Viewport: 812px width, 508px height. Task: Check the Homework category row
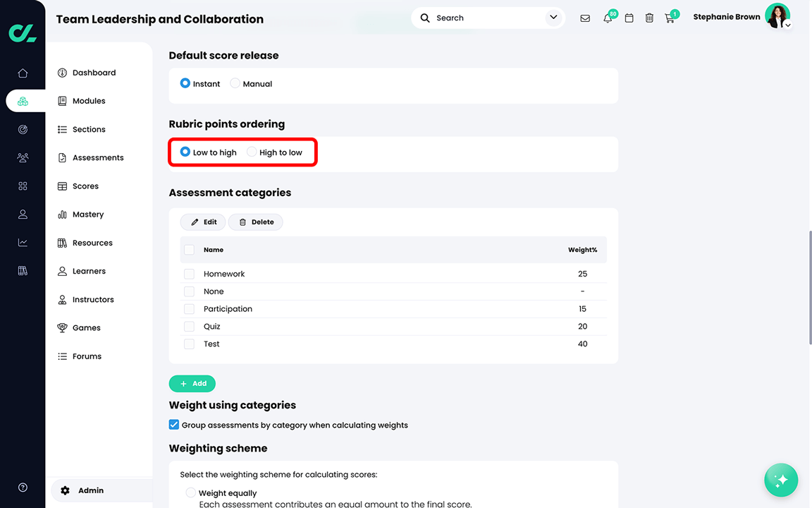click(189, 274)
